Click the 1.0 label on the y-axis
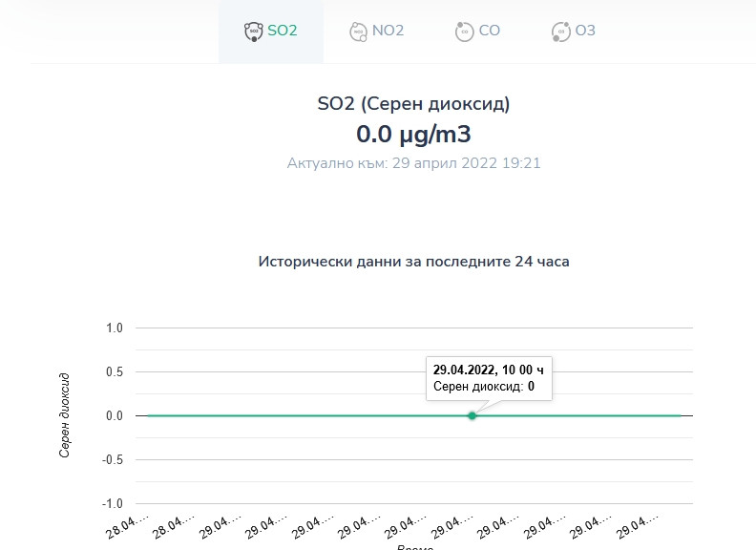The image size is (756, 550). (x=115, y=328)
